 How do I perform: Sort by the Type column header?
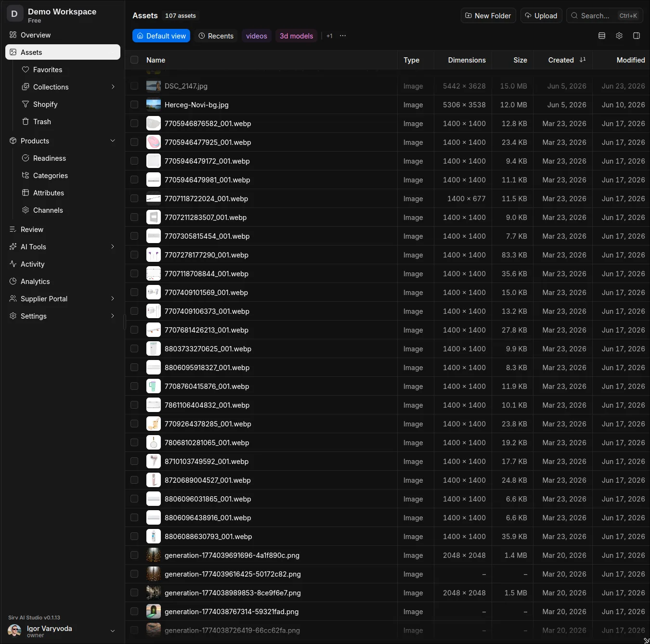[x=411, y=60]
